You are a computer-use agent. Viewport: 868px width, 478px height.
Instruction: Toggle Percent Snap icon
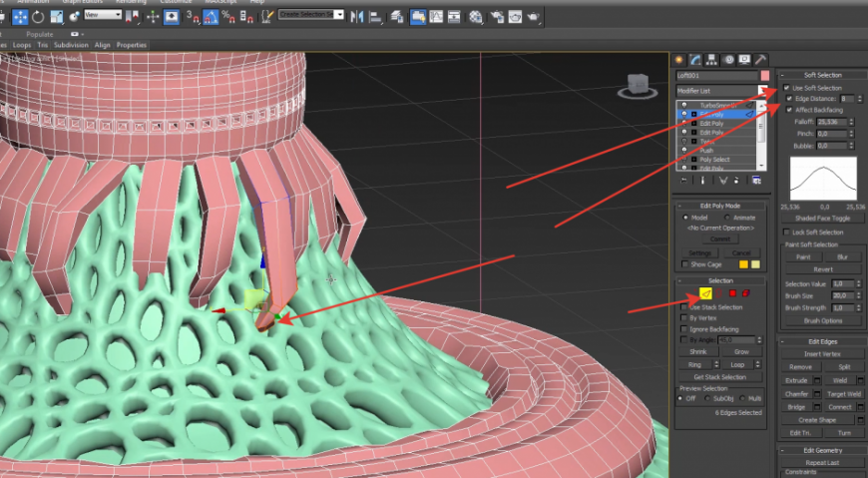coord(228,17)
